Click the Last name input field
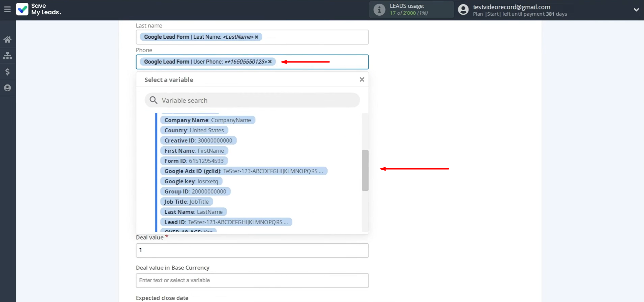This screenshot has width=644, height=302. [x=252, y=37]
